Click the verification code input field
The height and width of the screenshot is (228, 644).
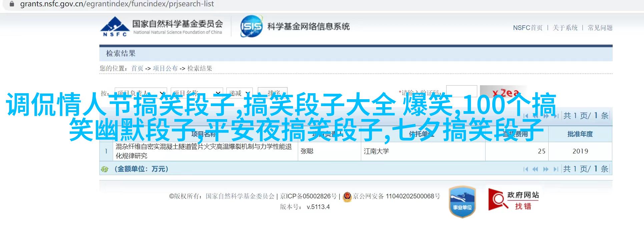[x=462, y=92]
